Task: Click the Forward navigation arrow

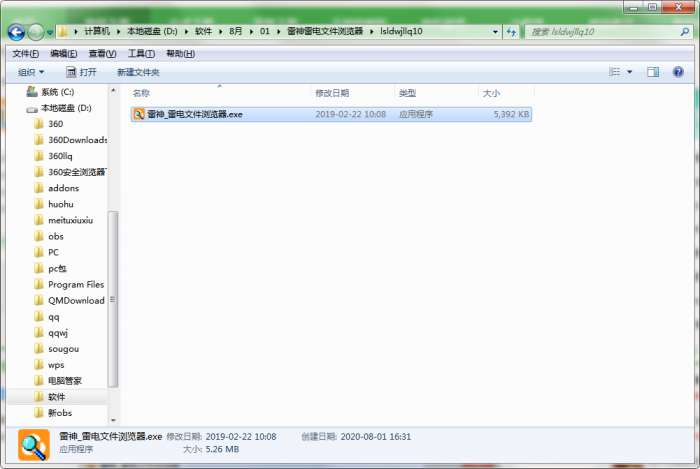Action: (36, 32)
